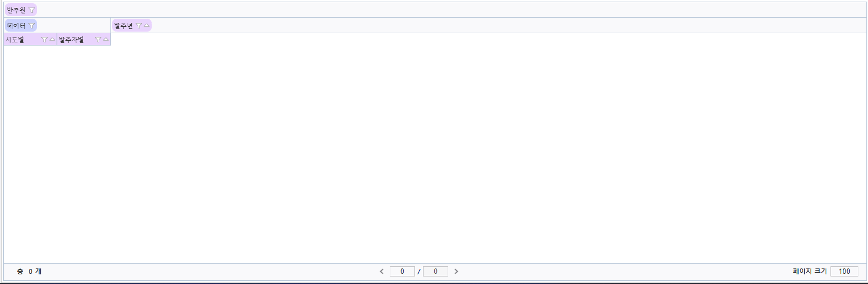Open the 발주자별 column filter funnel
Viewport: 868px width, 284px height.
tap(98, 40)
